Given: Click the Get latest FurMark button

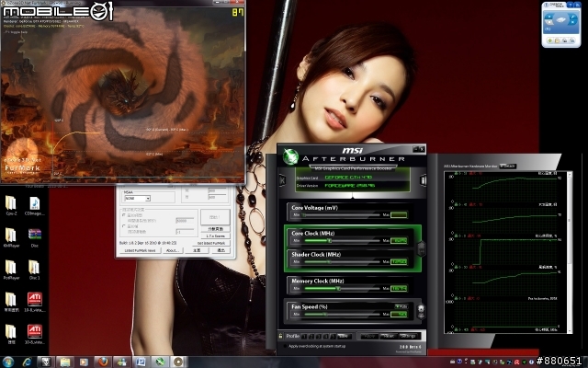Looking at the screenshot, I should point(211,243).
